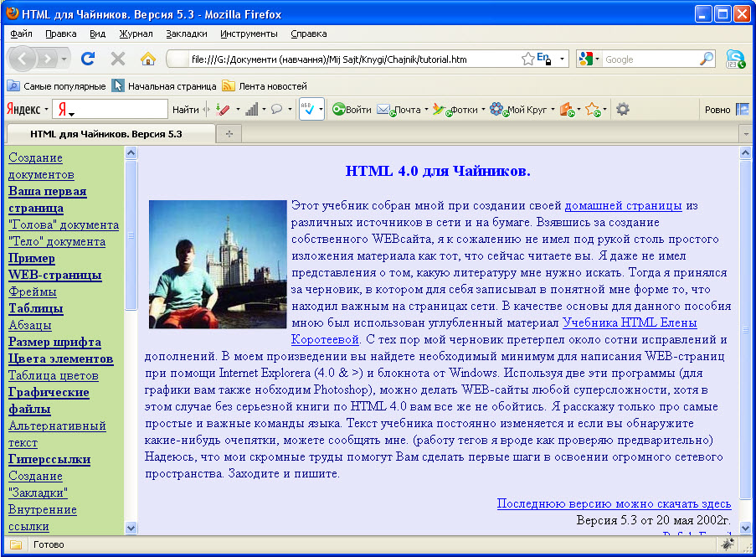Open Самые популярные bookmarks folder

tap(56, 85)
